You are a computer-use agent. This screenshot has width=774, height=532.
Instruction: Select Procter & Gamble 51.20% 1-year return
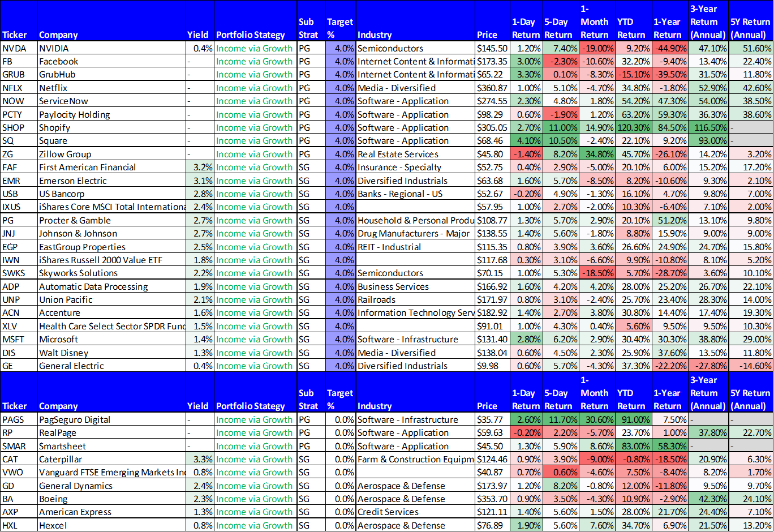pyautogui.click(x=670, y=220)
